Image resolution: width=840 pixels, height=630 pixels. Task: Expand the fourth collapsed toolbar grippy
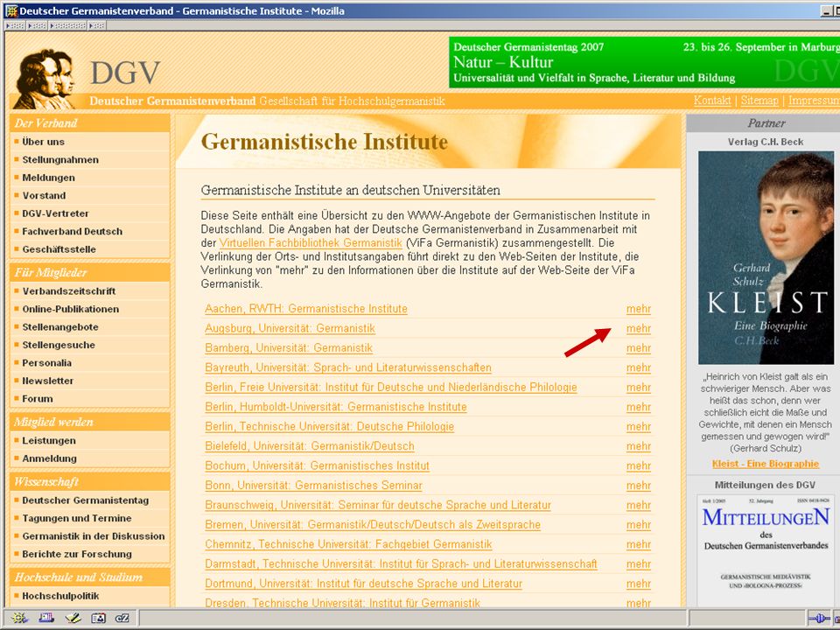pos(97,25)
